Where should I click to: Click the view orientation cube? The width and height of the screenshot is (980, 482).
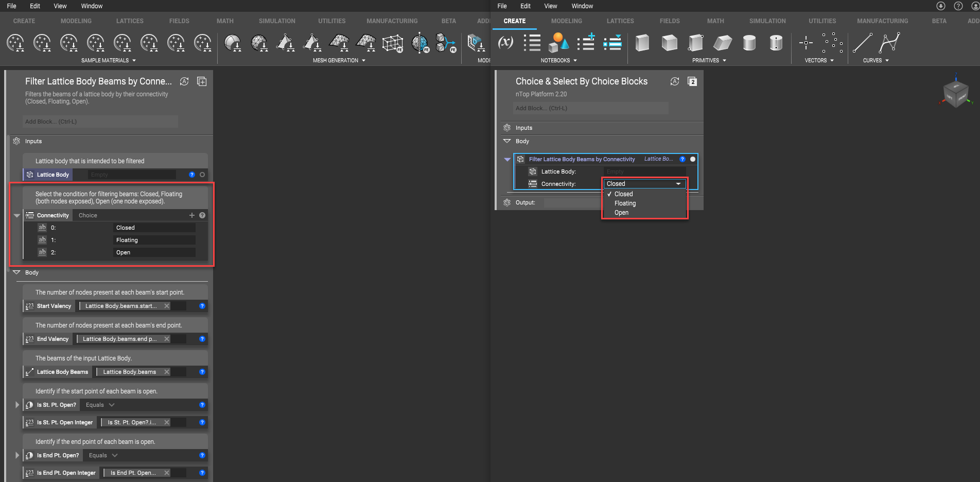(x=956, y=94)
